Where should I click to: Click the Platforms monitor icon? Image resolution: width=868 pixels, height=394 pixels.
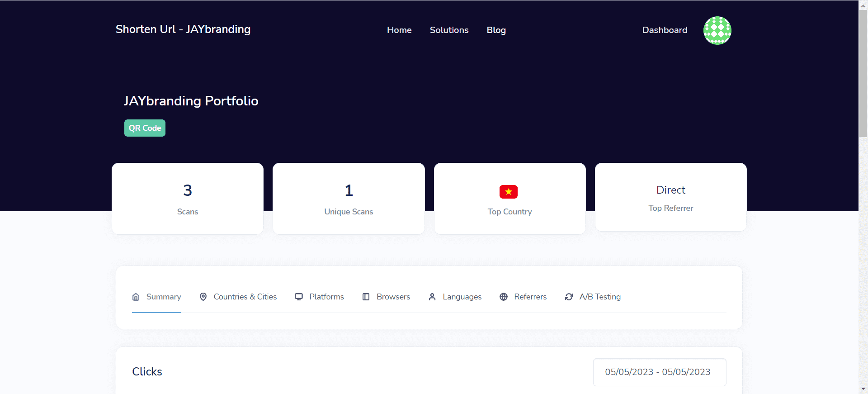point(299,297)
